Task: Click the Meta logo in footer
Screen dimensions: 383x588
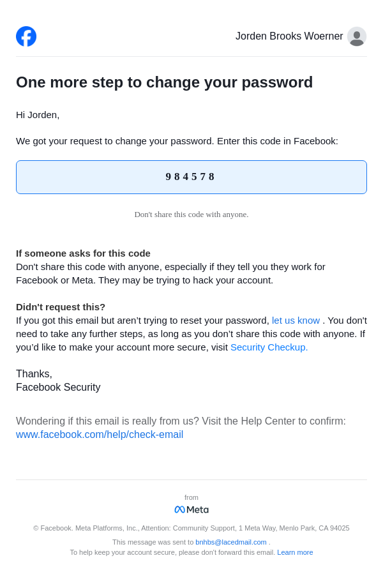Action: pos(191,509)
